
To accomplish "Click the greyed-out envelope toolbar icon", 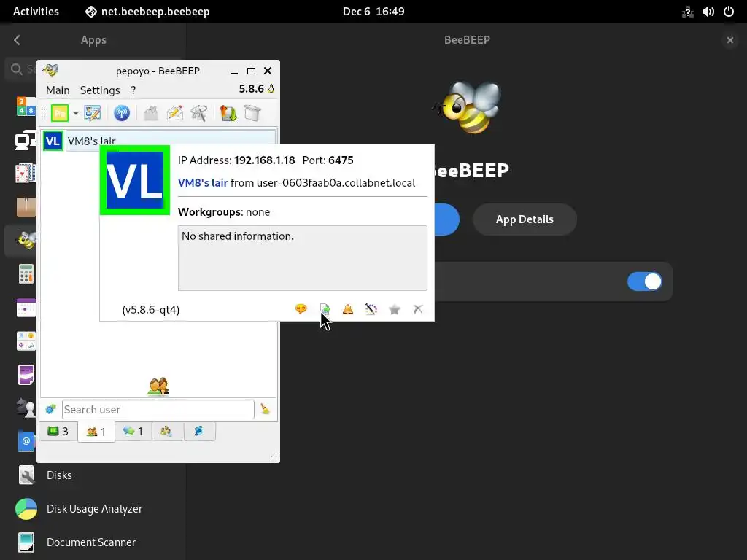I will point(150,113).
